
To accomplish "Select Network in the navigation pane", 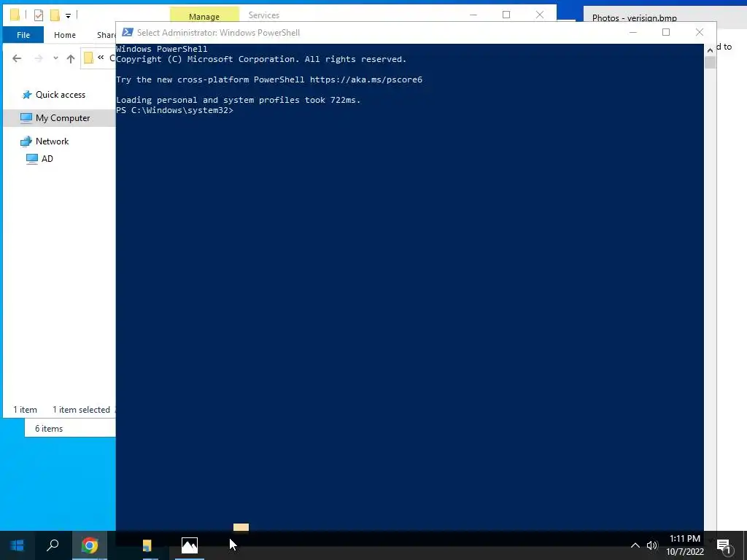I will click(x=52, y=141).
